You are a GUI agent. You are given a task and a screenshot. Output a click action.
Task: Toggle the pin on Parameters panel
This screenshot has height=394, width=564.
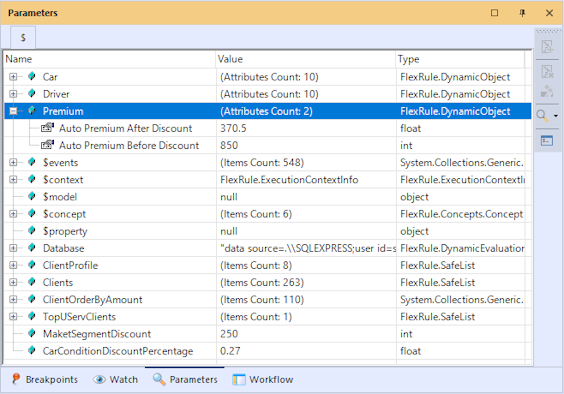pyautogui.click(x=522, y=13)
